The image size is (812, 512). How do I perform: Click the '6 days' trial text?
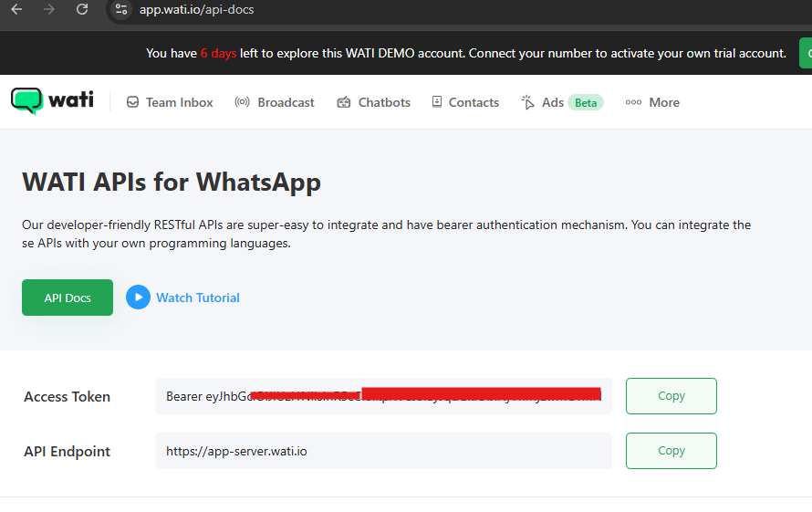click(x=219, y=53)
